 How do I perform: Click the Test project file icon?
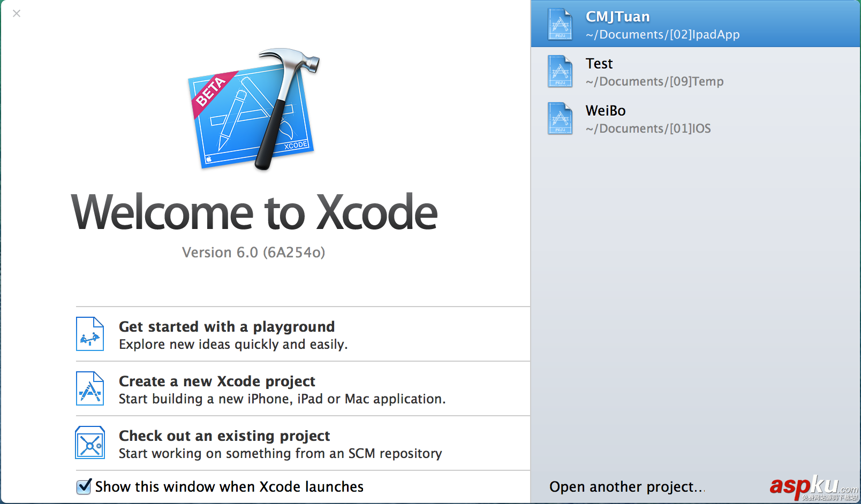560,72
